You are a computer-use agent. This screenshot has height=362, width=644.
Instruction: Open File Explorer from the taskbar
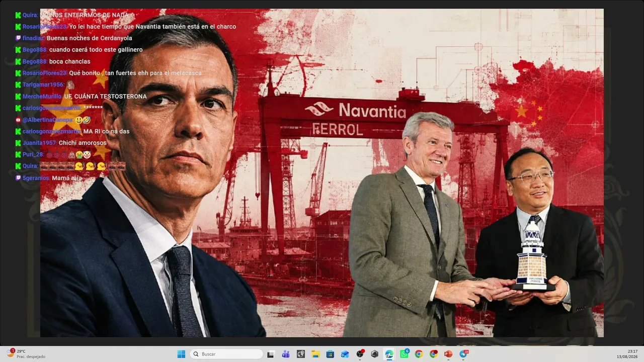315,354
